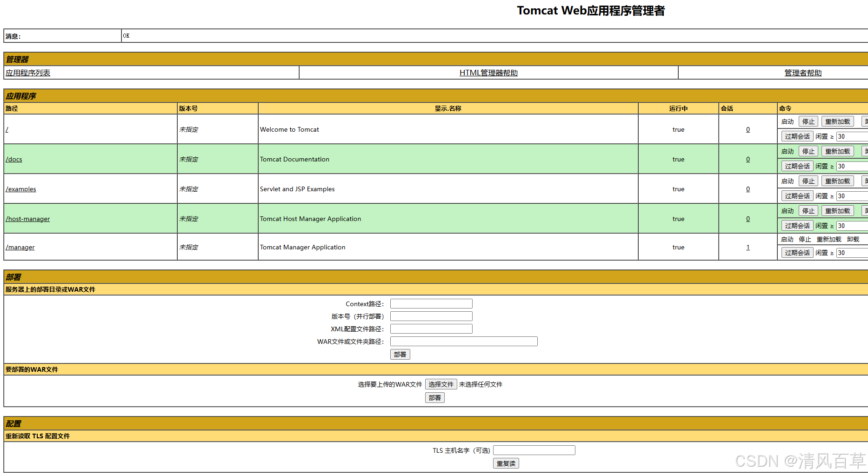Click 选择文件 to choose a WAR file
Screen dimensions: 868x476
[441, 384]
